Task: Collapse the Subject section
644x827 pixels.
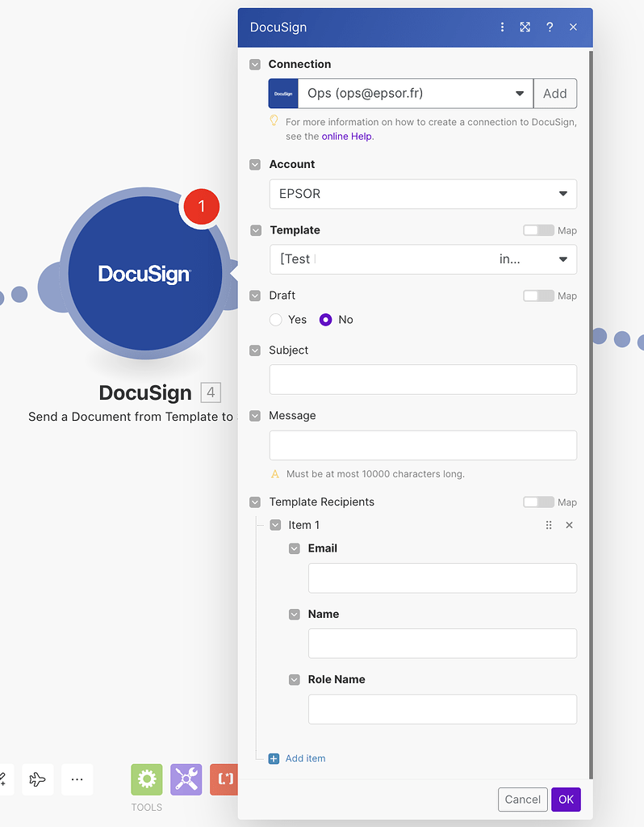Action: (x=255, y=351)
